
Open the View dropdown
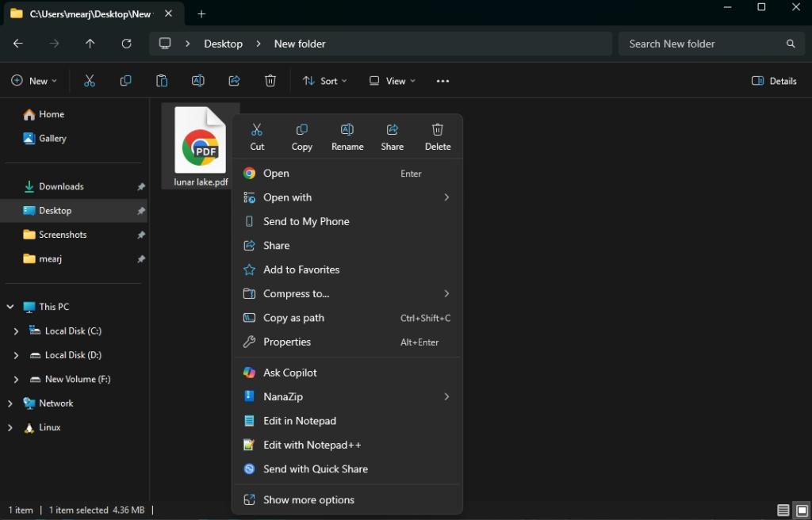[392, 80]
